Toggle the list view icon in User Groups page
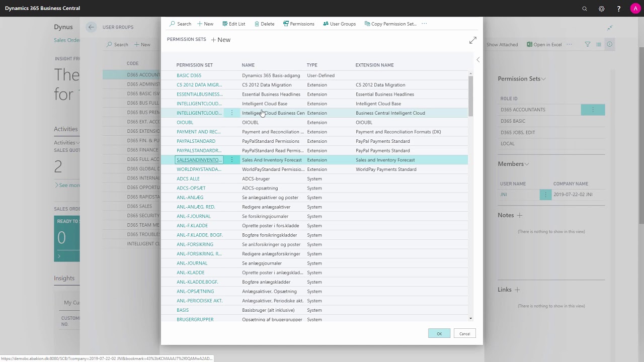 [x=599, y=44]
